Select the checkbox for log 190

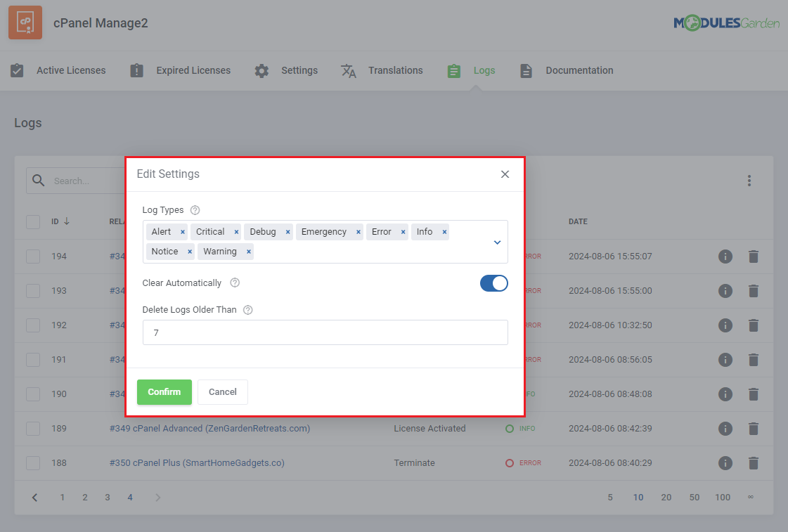click(33, 394)
